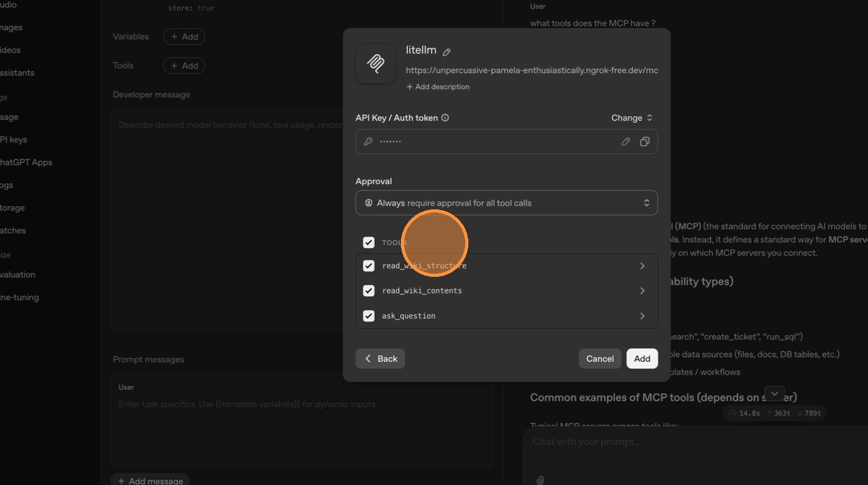The height and width of the screenshot is (485, 868).
Task: Open the Approval dropdown
Action: click(507, 203)
